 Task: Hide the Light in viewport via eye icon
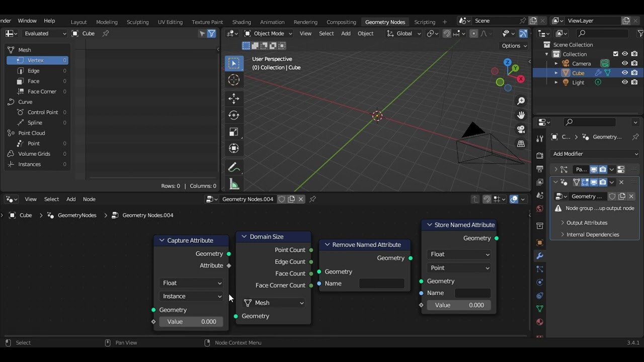[x=625, y=82]
